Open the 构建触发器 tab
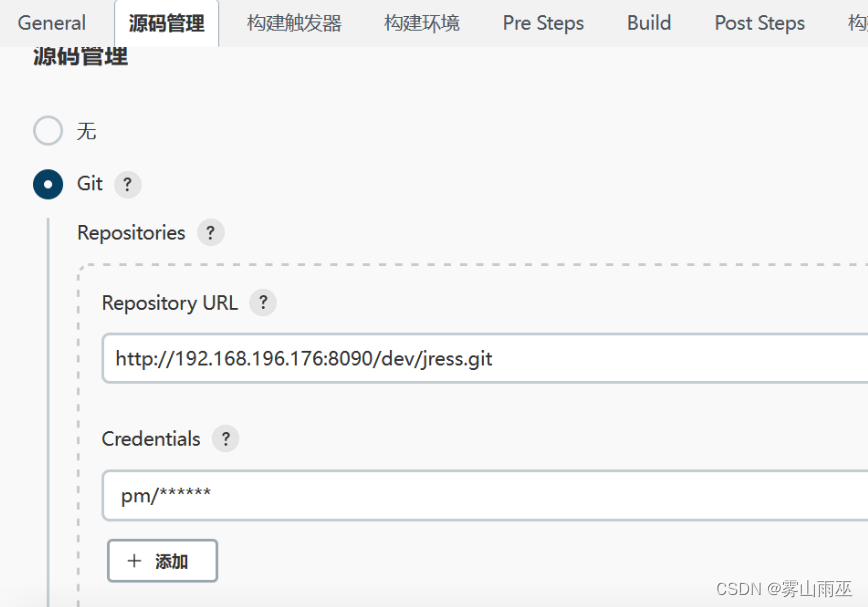The width and height of the screenshot is (868, 607). [x=293, y=22]
